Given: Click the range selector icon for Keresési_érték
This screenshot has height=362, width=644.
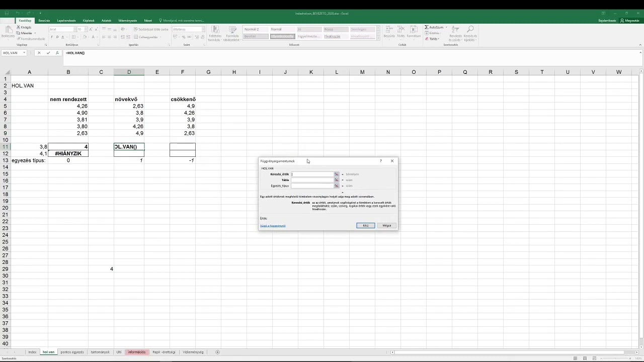Looking at the screenshot, I should click(x=337, y=174).
